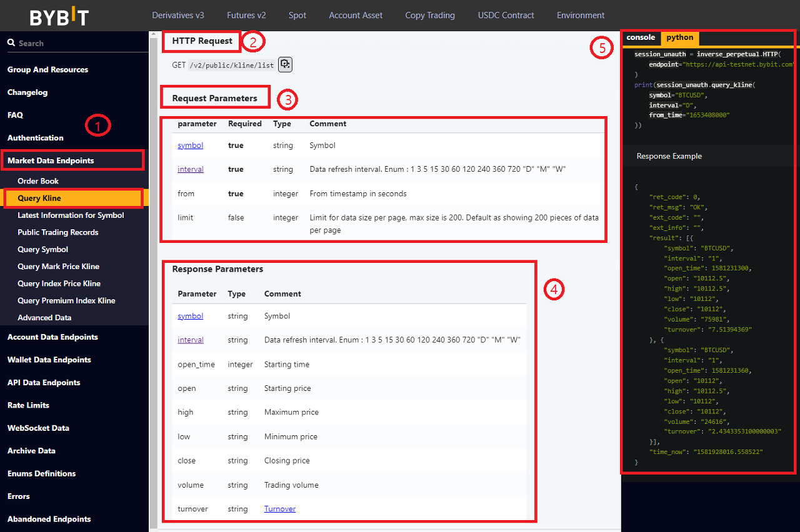Expand Archive Data section
Viewport: 800px width, 532px height.
[x=31, y=451]
